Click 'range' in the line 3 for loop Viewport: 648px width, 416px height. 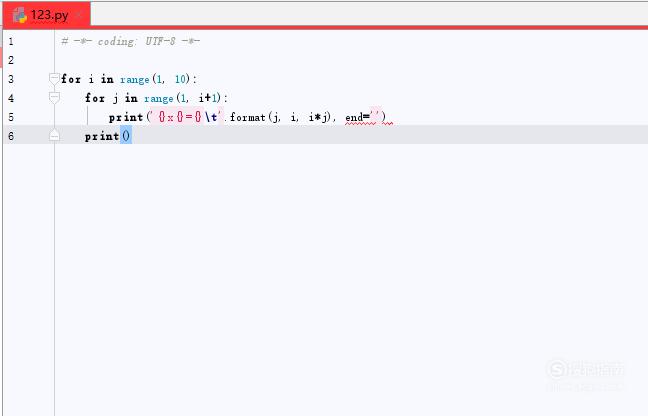click(135, 79)
